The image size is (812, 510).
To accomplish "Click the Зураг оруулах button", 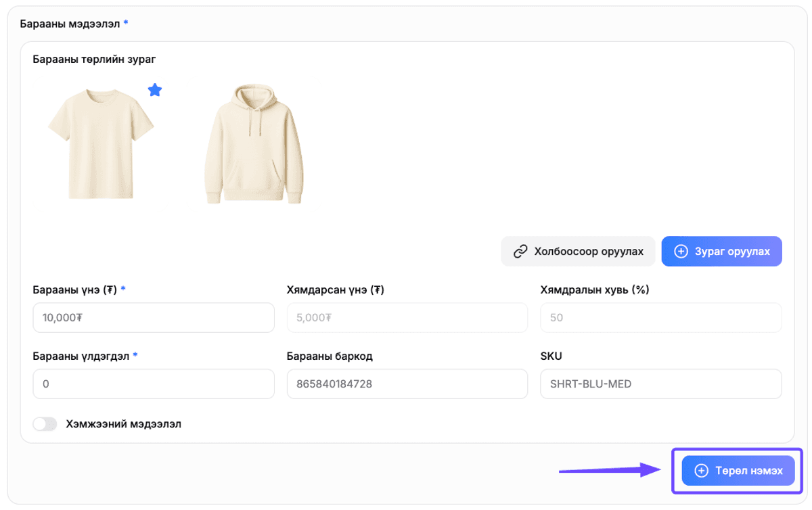I will coord(721,251).
